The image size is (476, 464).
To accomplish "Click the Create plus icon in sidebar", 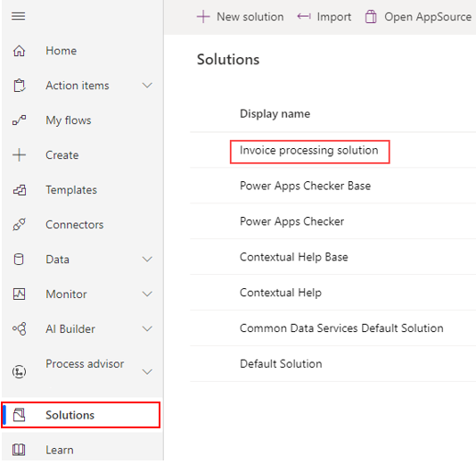I will [19, 155].
